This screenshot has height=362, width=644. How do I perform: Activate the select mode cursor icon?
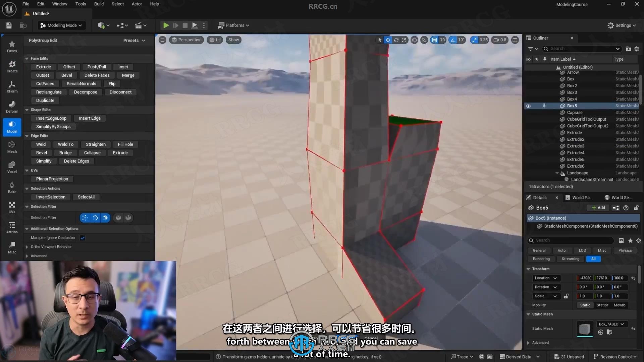(x=380, y=40)
